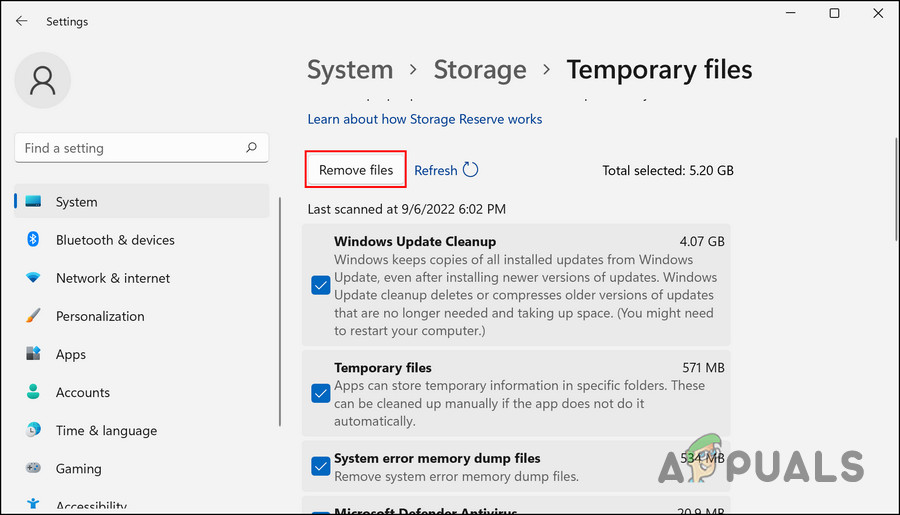Go to Storage in breadcrumb
This screenshot has height=515, width=900.
(x=480, y=70)
